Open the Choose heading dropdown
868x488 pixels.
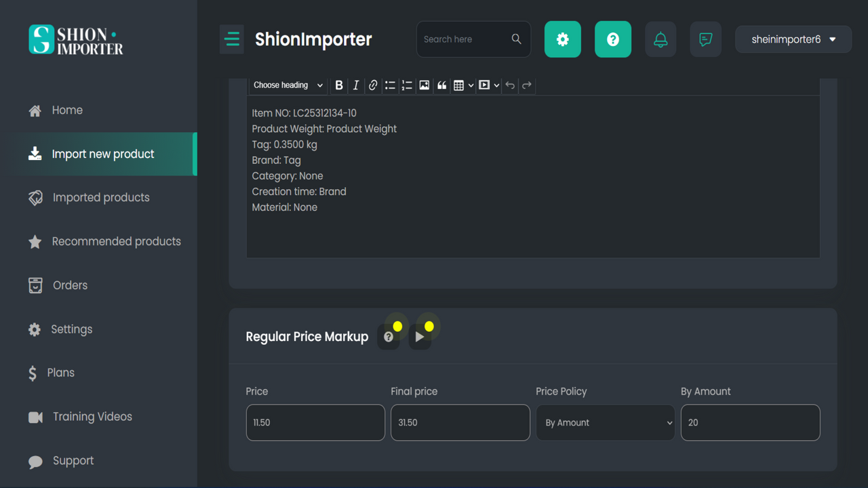pyautogui.click(x=288, y=85)
